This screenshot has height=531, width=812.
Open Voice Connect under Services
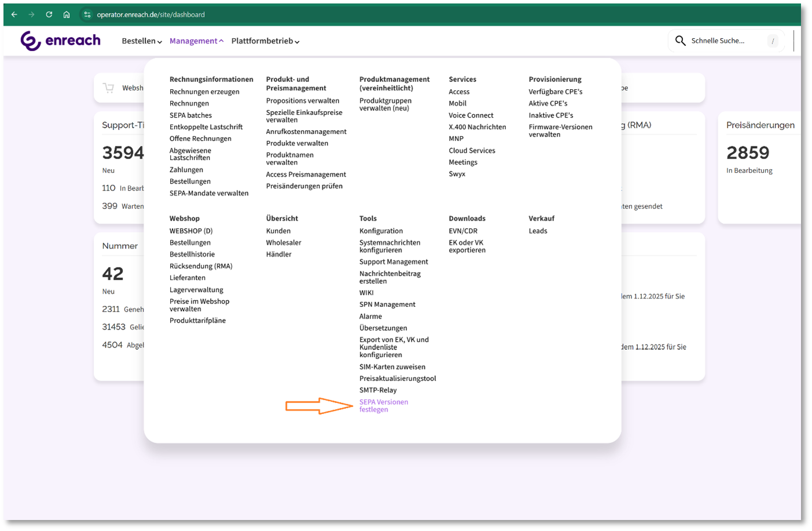[x=471, y=115]
